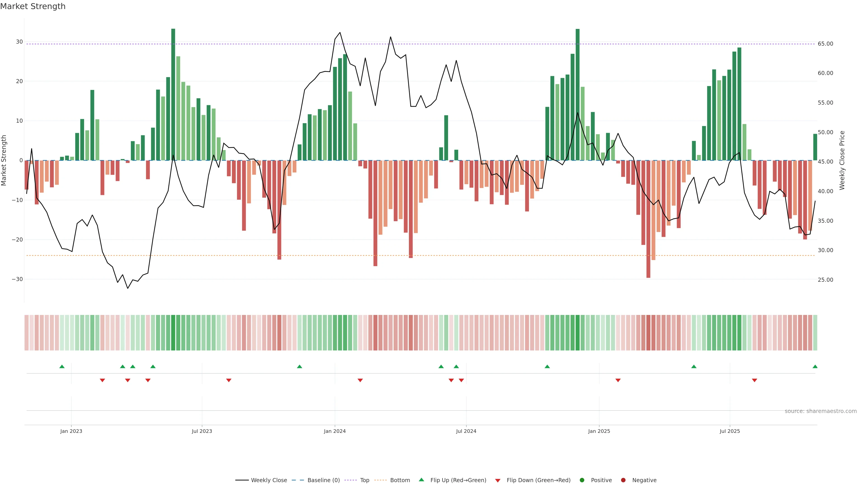Click the last green bar at right edge
The image size is (868, 488).
point(815,147)
